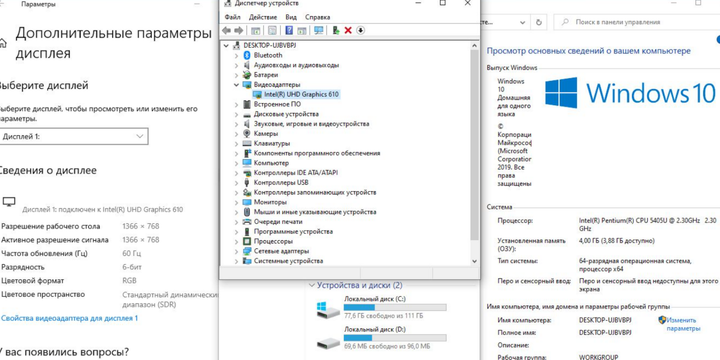Click the Back arrow in Device Manager toolbar
The image size is (720, 360).
point(226,30)
